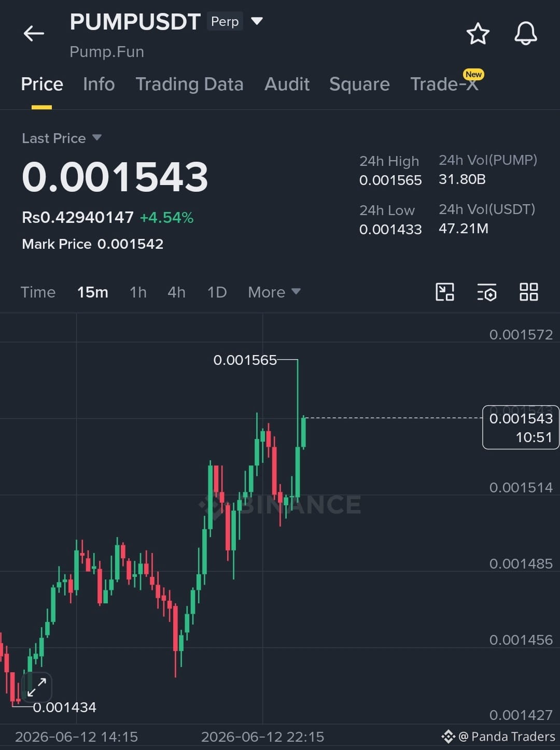Open the More timeframes dropdown
This screenshot has height=750, width=560.
pos(274,292)
